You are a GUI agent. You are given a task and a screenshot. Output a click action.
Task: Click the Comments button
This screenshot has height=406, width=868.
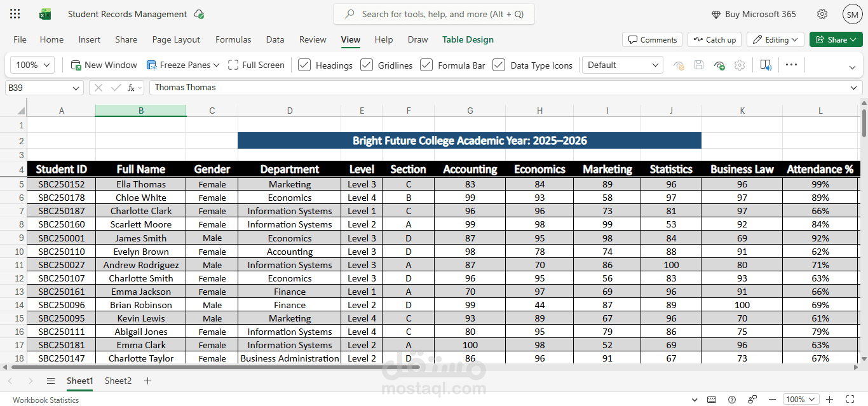click(652, 39)
